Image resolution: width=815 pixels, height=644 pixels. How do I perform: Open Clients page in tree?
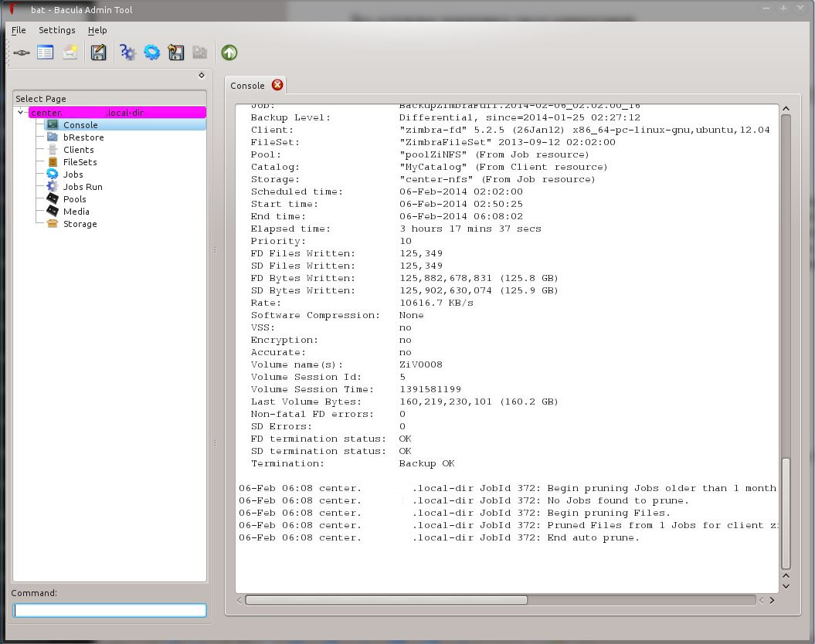[x=79, y=150]
